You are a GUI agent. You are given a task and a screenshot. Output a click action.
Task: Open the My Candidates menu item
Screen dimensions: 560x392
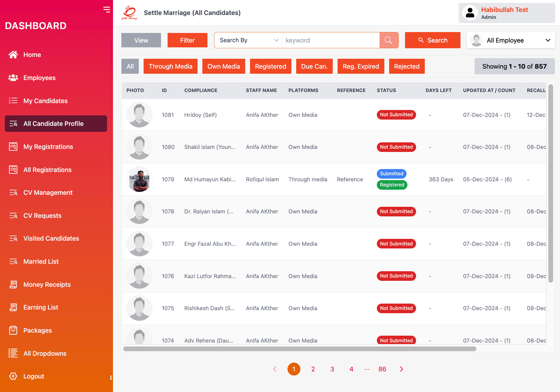point(46,101)
